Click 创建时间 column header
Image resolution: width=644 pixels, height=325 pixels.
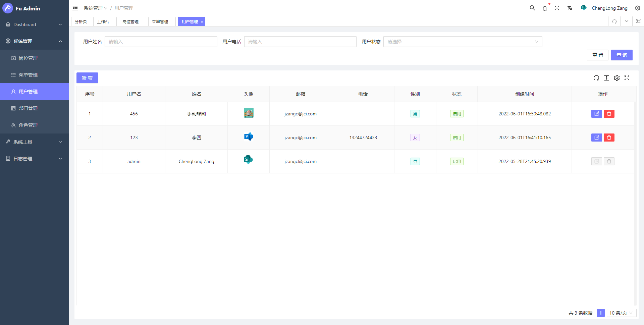coord(525,94)
